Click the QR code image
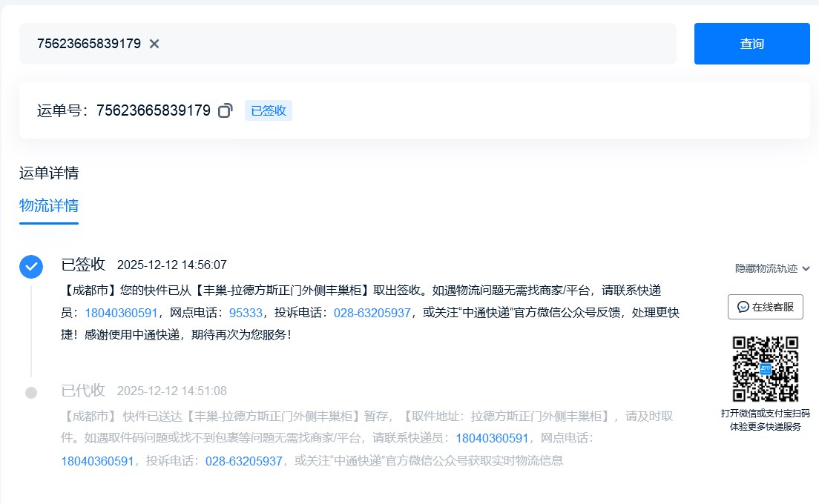Image resolution: width=819 pixels, height=504 pixels. [765, 368]
